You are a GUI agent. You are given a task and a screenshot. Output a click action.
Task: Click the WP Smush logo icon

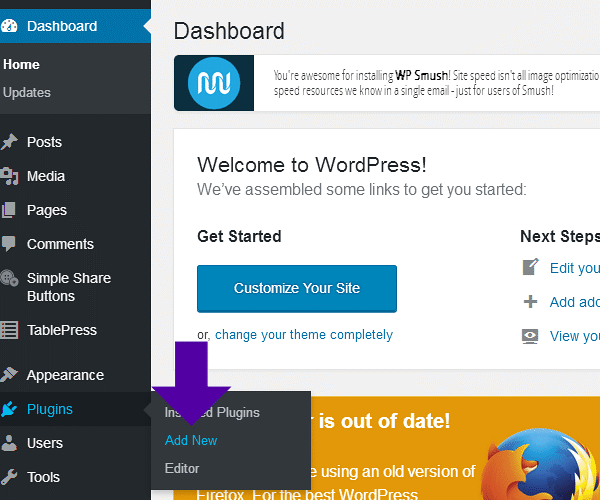[x=212, y=82]
